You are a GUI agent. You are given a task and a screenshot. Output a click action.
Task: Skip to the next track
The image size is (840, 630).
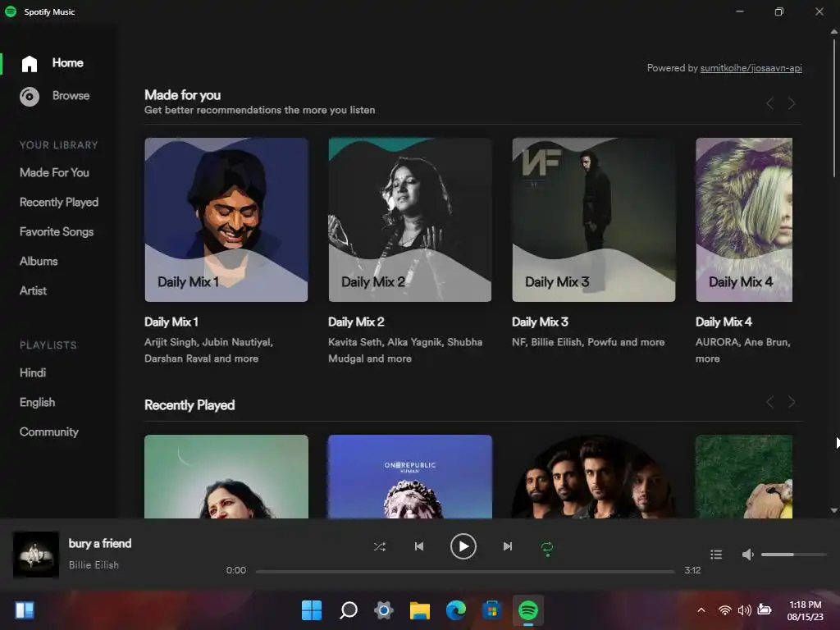508,546
